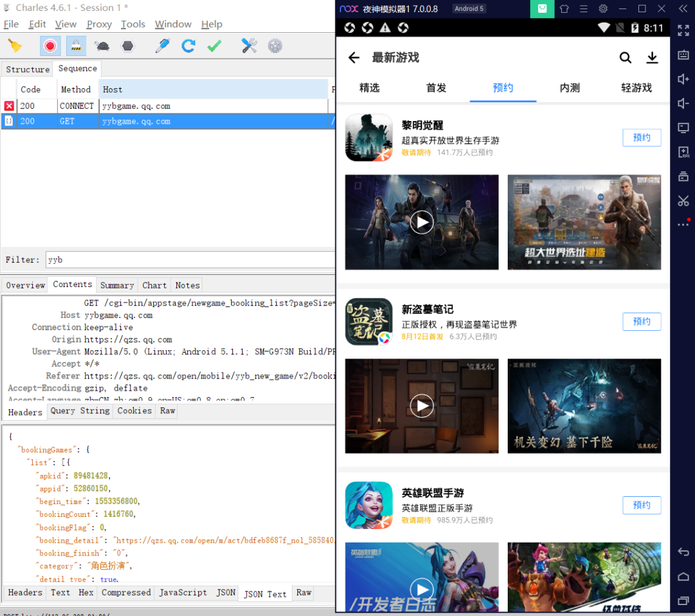Image resolution: width=695 pixels, height=616 pixels.
Task: Click Nox fullscreen icon in sidebar
Action: (x=683, y=31)
